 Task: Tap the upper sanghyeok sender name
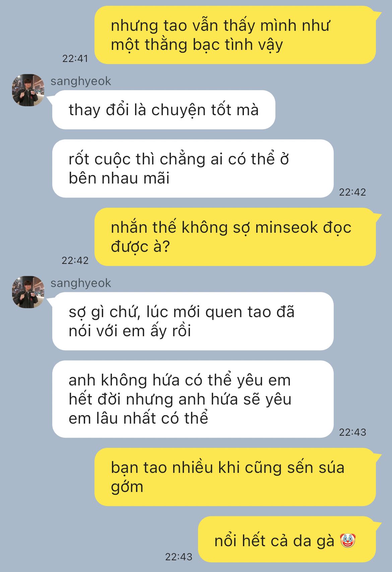pyautogui.click(x=81, y=81)
